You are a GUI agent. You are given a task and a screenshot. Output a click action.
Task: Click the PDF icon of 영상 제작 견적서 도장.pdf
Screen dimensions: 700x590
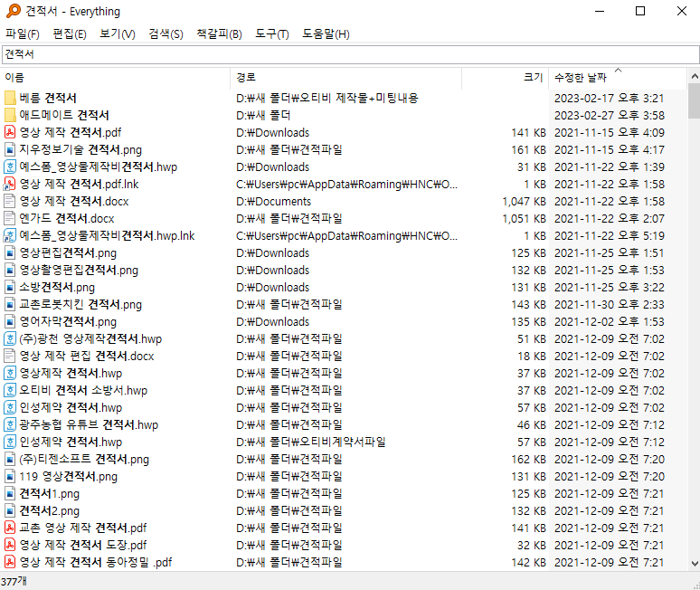pos(10,545)
